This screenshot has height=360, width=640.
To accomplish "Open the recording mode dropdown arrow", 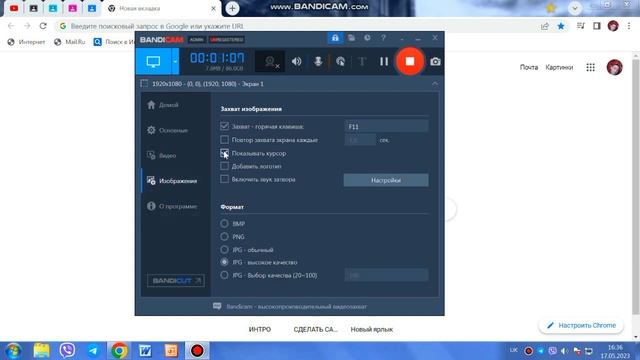I will tap(175, 61).
